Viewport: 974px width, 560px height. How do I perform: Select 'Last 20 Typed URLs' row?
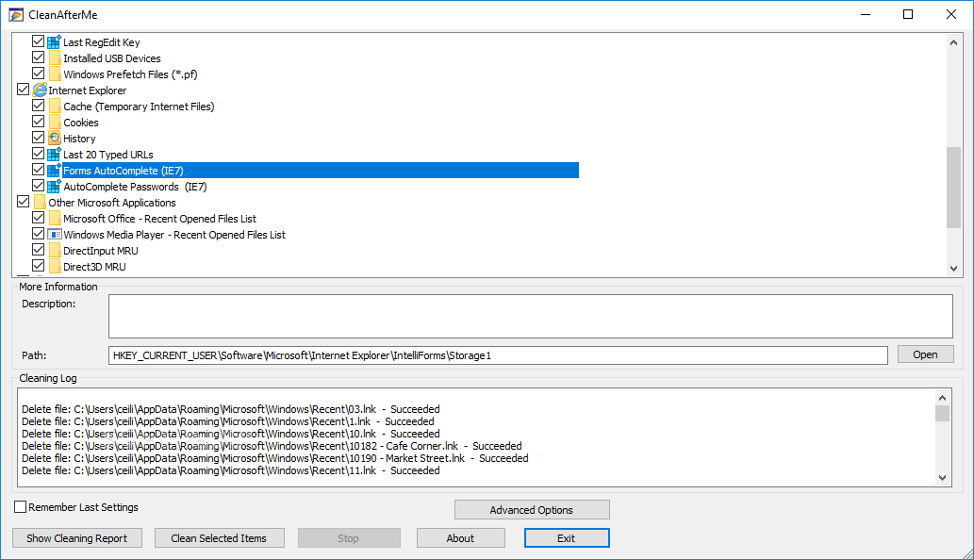(x=108, y=155)
